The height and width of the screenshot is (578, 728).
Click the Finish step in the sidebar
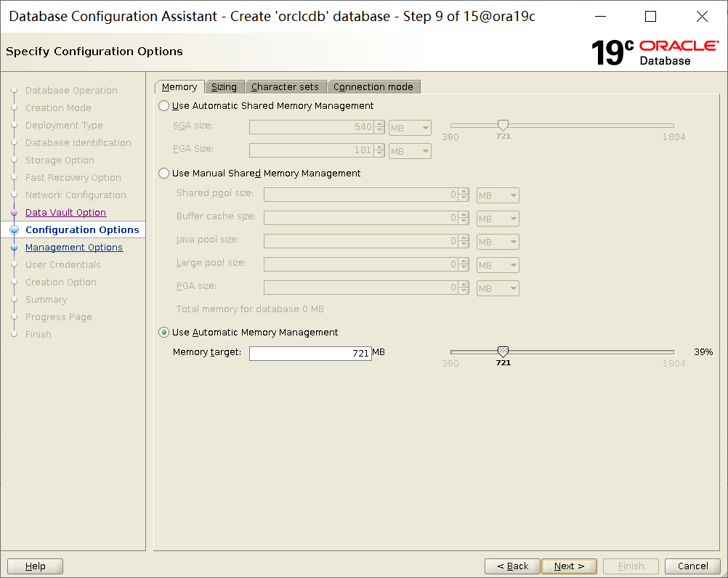pyautogui.click(x=39, y=335)
